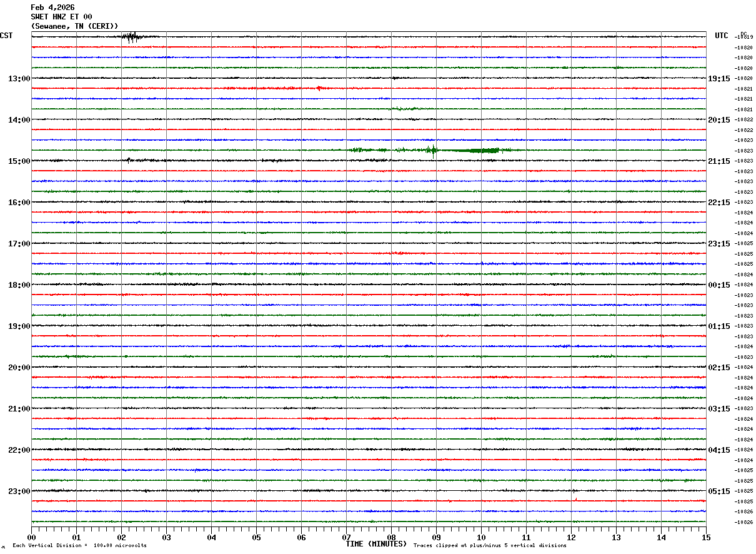Click the 21:15 UTC time label
The width and height of the screenshot is (756, 554).
click(x=719, y=161)
